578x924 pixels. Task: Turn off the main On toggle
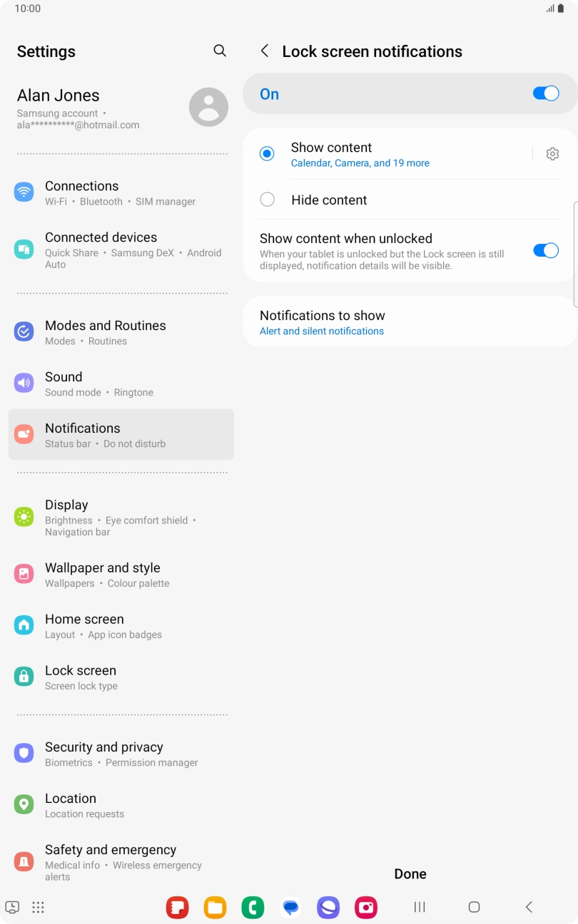pos(546,93)
